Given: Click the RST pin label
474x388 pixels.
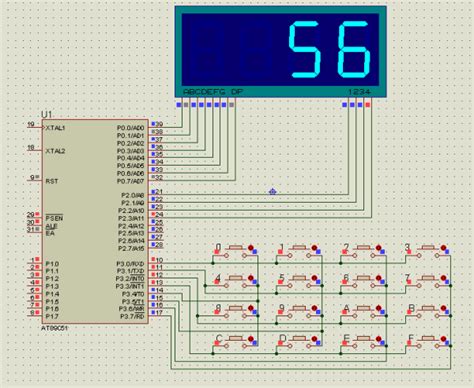Looking at the screenshot, I should pyautogui.click(x=52, y=181).
